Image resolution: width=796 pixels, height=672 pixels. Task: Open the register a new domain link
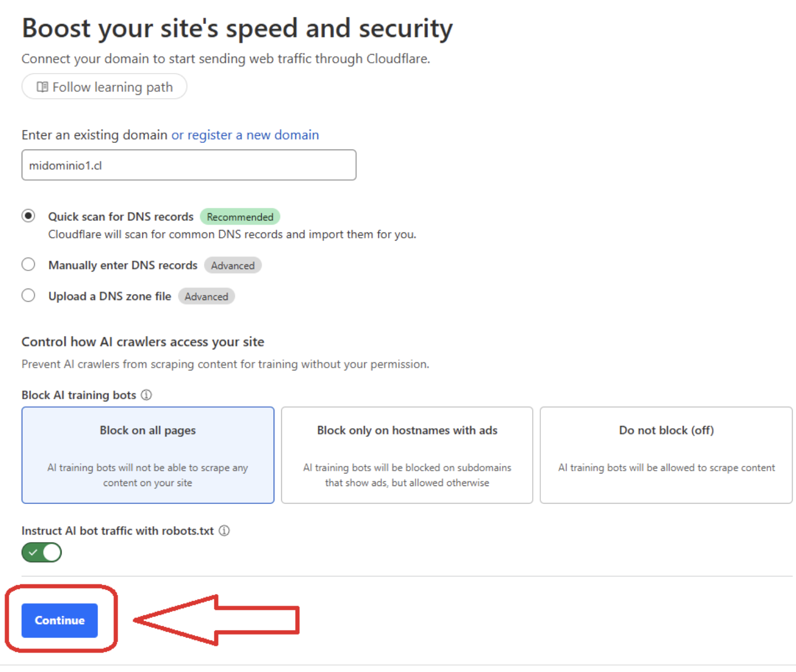pos(245,135)
